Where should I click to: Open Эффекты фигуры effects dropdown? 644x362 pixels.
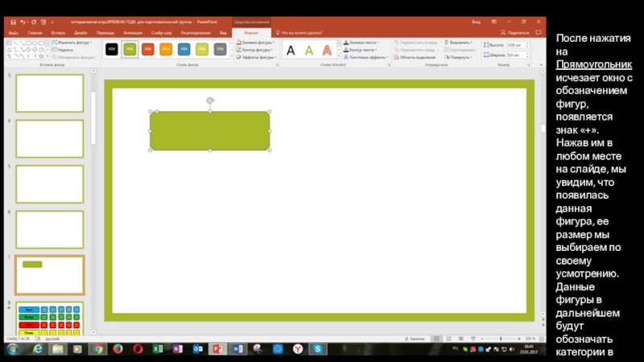pos(256,57)
